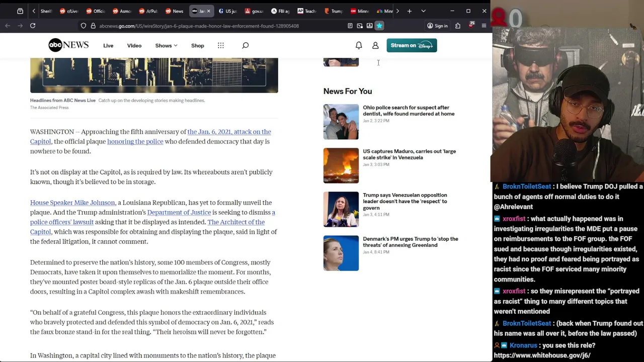Switch to the r/Pub reddit tab

[148, 11]
